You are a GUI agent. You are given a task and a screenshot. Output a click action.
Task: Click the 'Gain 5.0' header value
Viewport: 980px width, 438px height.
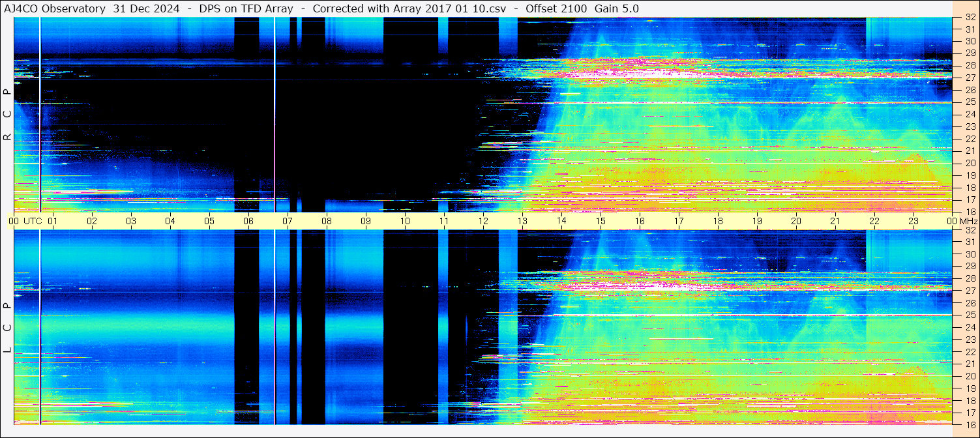click(617, 8)
